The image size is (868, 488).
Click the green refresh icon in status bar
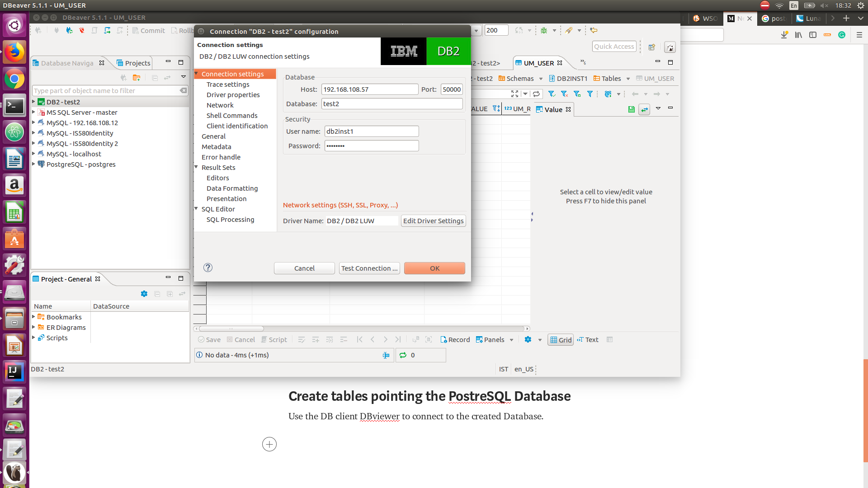tap(403, 355)
